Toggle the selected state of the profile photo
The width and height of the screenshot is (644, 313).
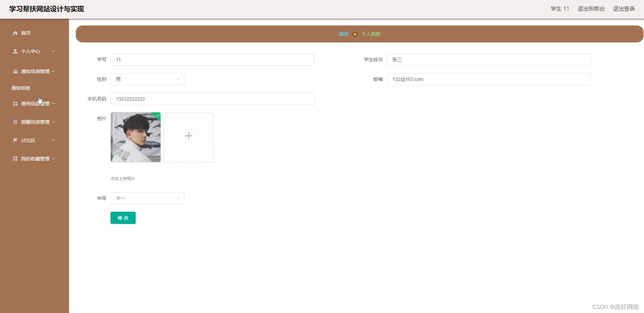click(x=135, y=137)
